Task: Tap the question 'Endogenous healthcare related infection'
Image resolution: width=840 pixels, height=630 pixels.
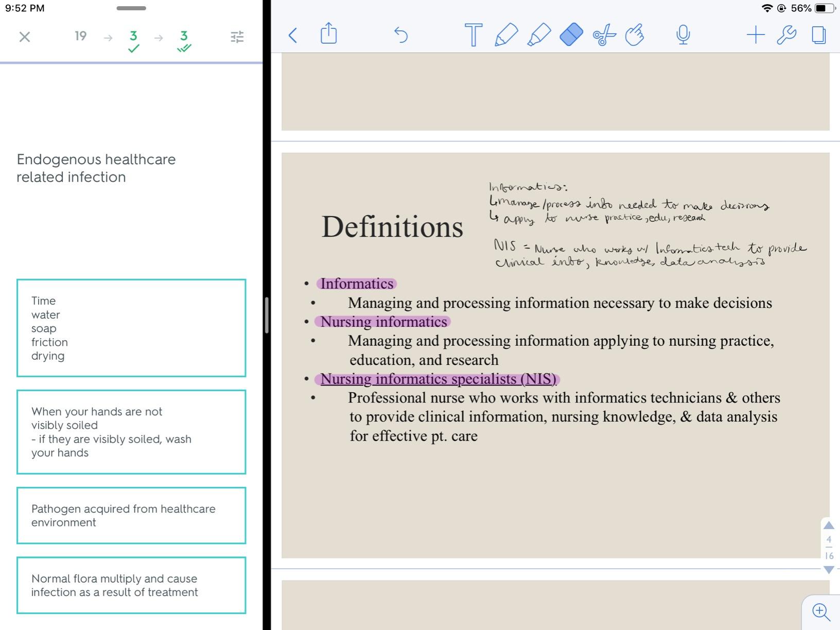Action: point(96,168)
